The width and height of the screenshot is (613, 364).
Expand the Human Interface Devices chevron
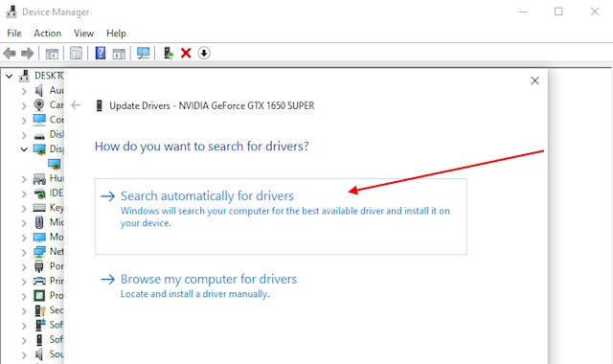click(24, 179)
